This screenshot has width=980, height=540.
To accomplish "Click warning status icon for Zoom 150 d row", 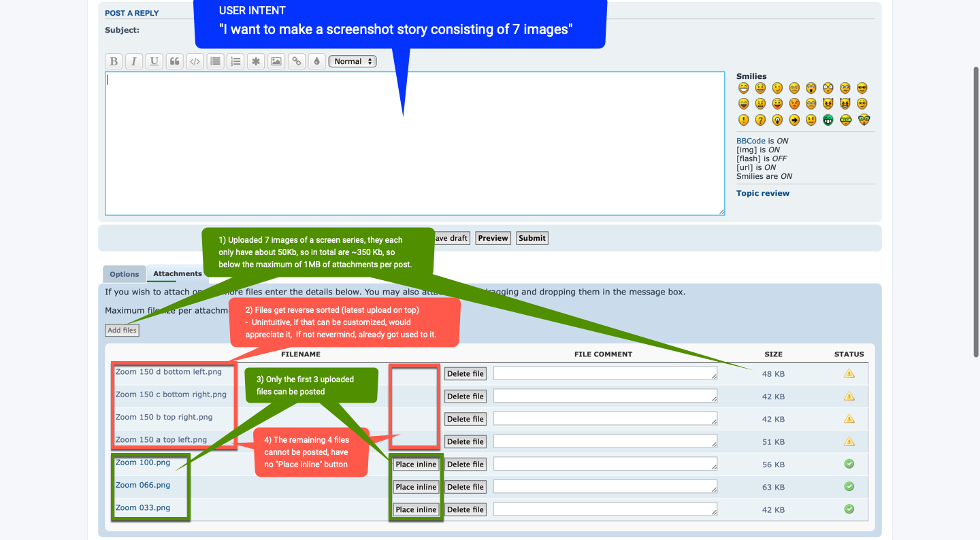I will (849, 373).
